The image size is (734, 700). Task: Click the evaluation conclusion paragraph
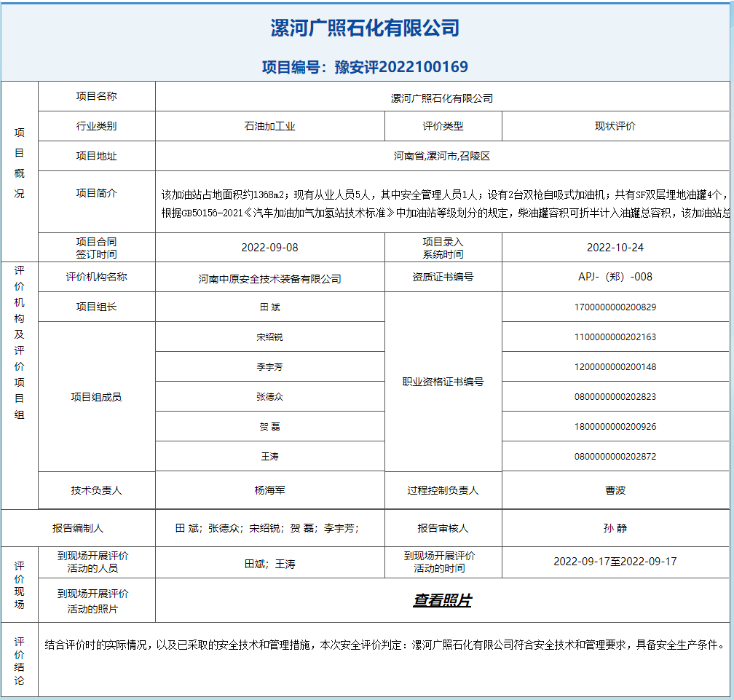[x=384, y=645]
